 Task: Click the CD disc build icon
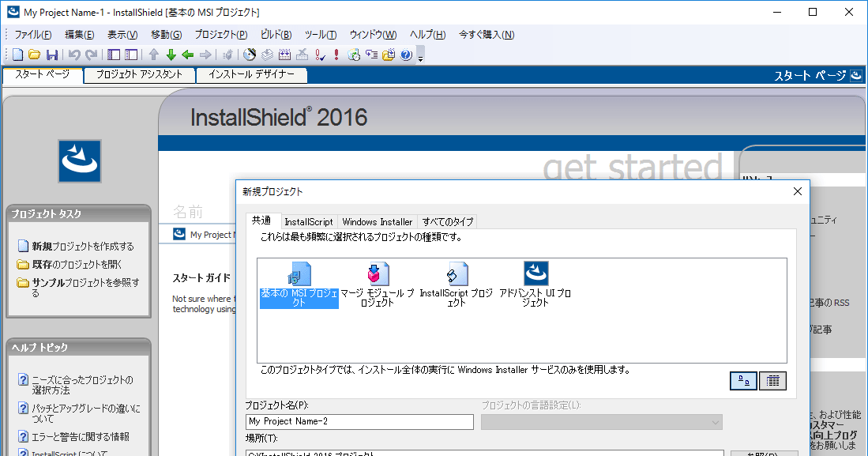click(x=250, y=55)
